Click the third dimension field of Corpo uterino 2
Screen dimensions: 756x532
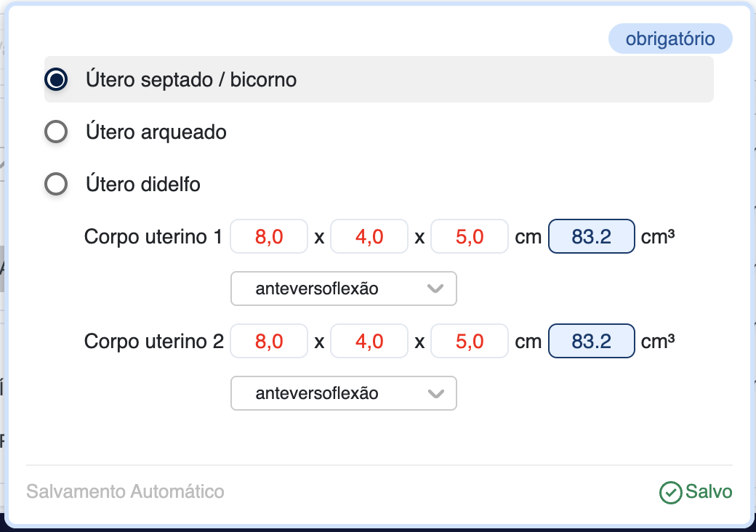tap(470, 342)
